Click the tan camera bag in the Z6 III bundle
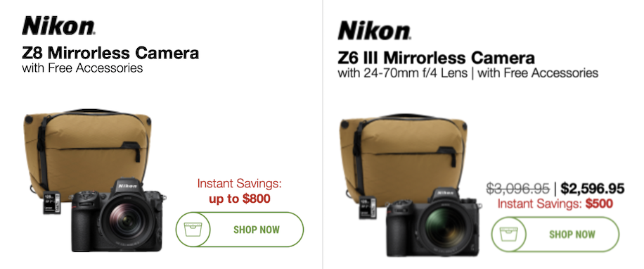 tap(404, 154)
